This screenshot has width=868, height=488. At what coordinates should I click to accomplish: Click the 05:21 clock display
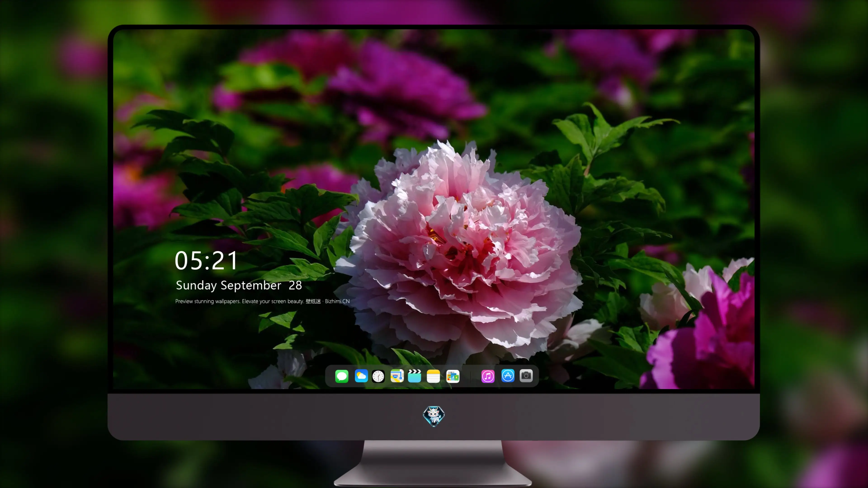[x=206, y=261]
